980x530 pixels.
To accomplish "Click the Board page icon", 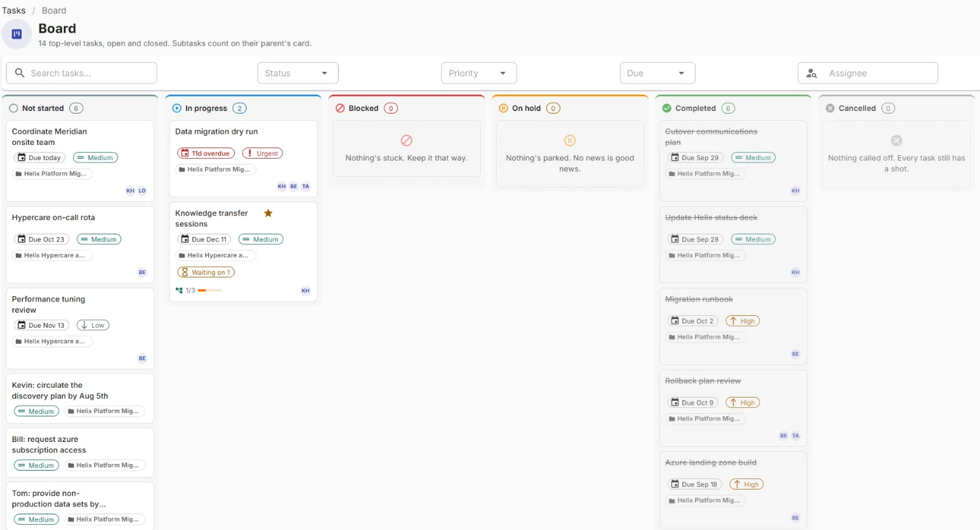I will (17, 34).
